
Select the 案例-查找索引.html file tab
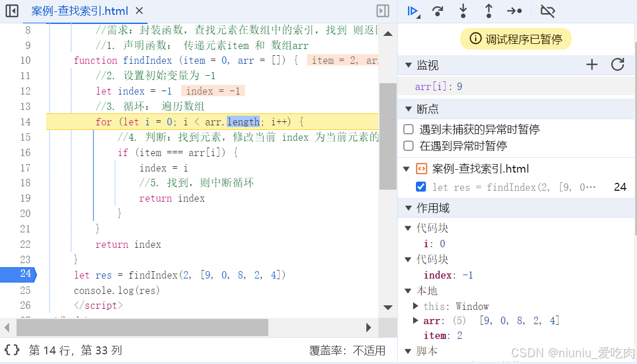tap(80, 11)
